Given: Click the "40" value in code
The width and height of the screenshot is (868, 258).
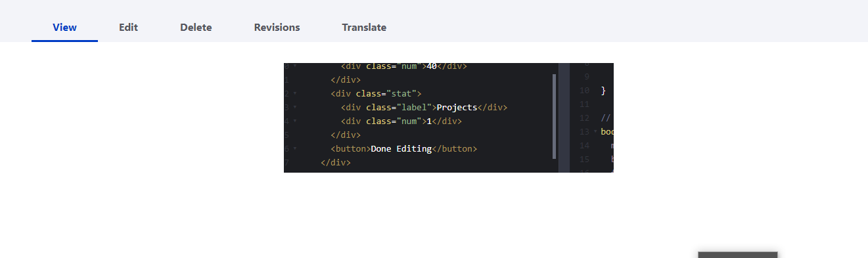Looking at the screenshot, I should point(432,66).
